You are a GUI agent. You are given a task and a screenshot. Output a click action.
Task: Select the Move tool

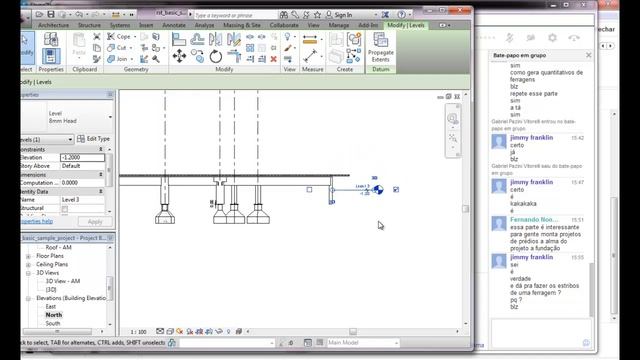coord(179,56)
